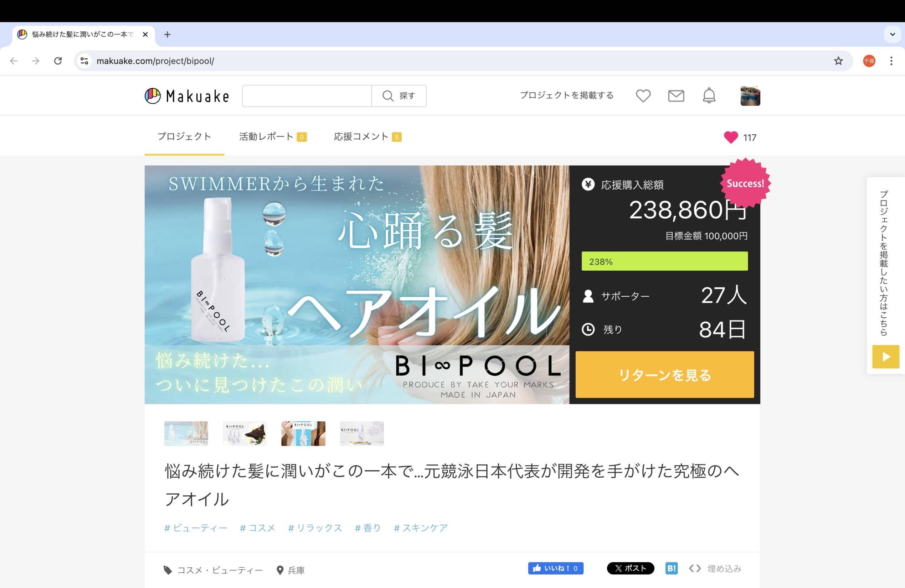Open the #スキンケア tag
Screen dimensions: 905x588
[421, 527]
